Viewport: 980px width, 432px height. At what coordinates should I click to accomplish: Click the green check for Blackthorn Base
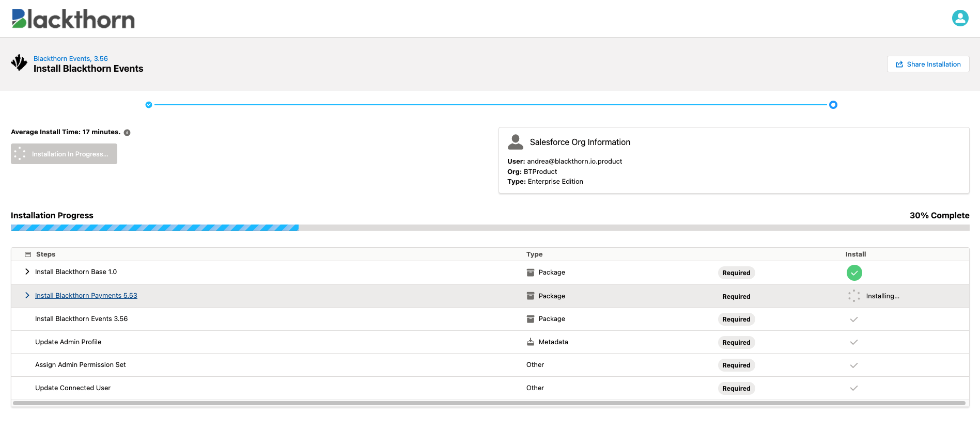[854, 273]
